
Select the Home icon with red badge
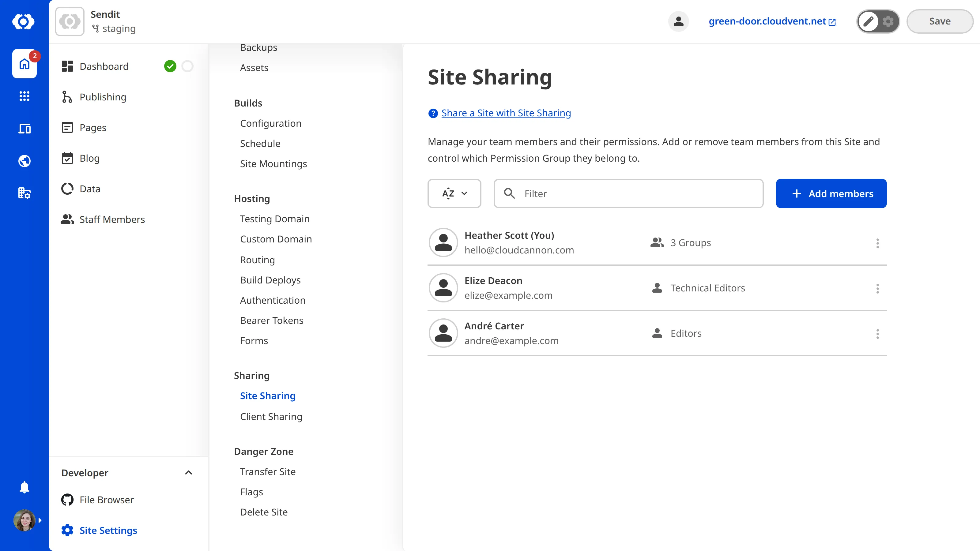(x=24, y=64)
